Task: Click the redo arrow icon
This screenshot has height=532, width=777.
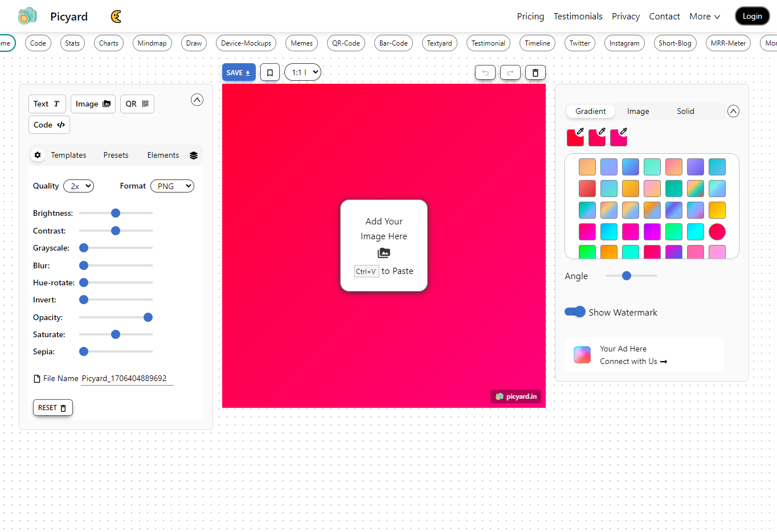Action: click(x=510, y=72)
